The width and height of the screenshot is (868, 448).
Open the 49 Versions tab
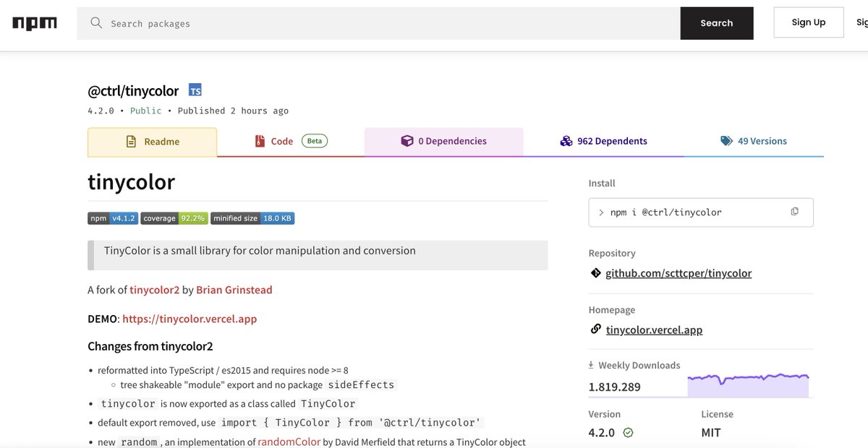click(x=754, y=142)
